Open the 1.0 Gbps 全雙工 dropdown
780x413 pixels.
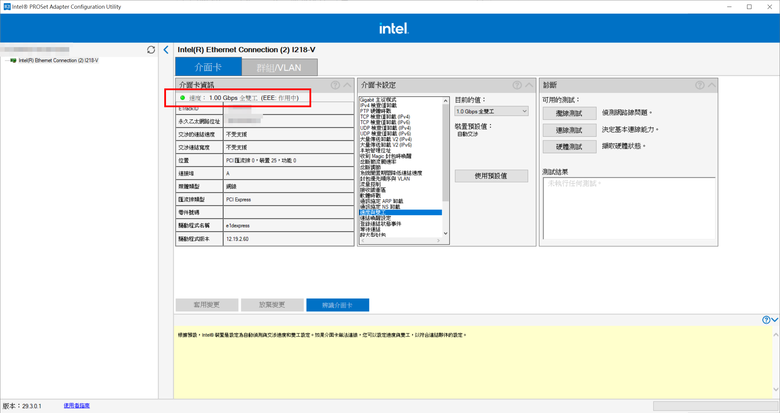coord(491,111)
